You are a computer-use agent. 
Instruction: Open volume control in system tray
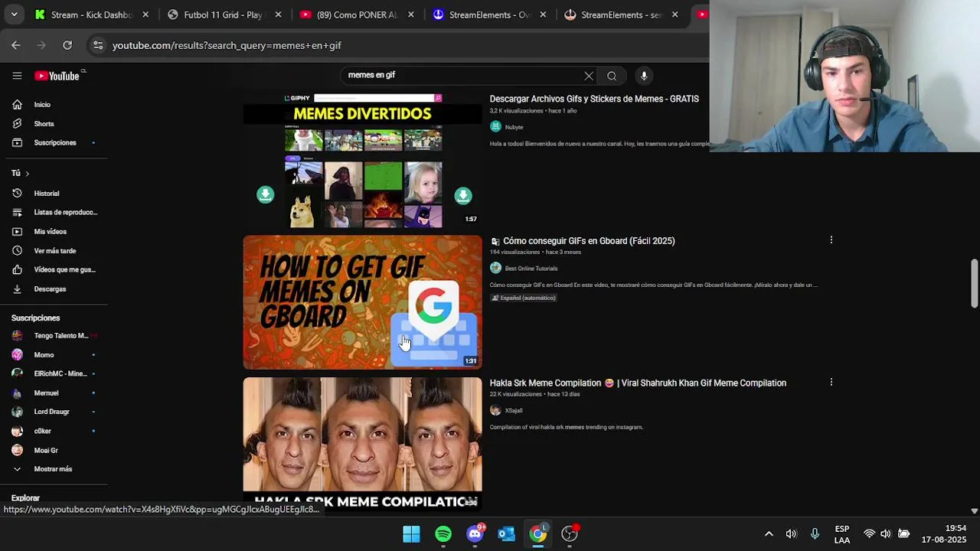tap(886, 533)
